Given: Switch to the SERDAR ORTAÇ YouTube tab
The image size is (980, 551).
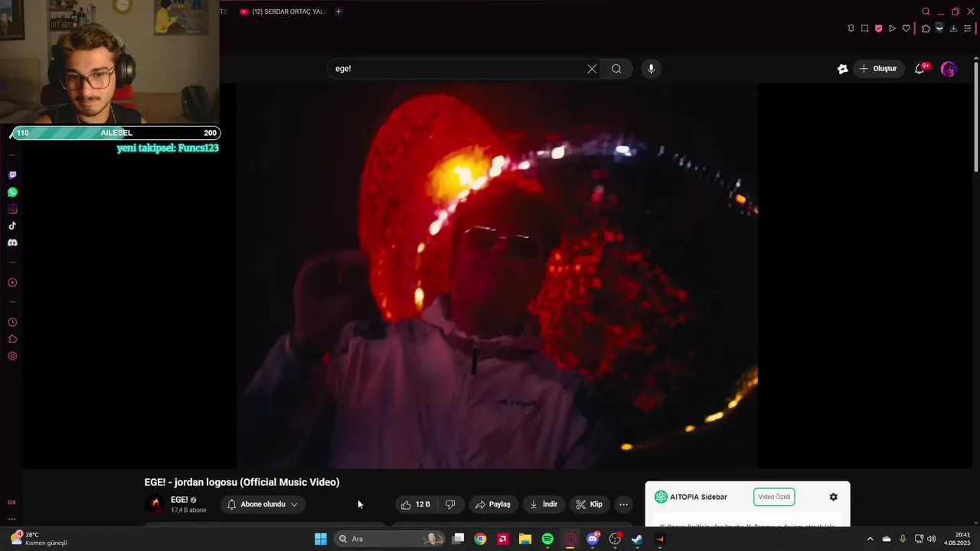Looking at the screenshot, I should point(283,11).
